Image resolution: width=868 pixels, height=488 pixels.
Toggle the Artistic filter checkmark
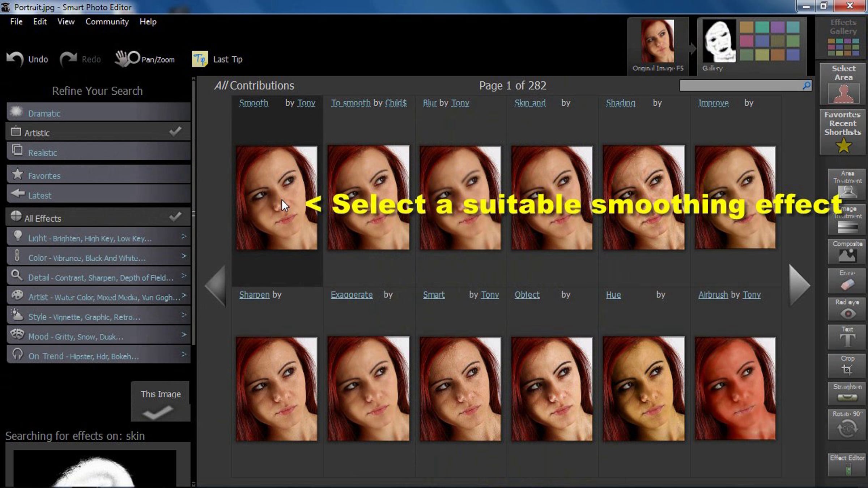point(175,132)
